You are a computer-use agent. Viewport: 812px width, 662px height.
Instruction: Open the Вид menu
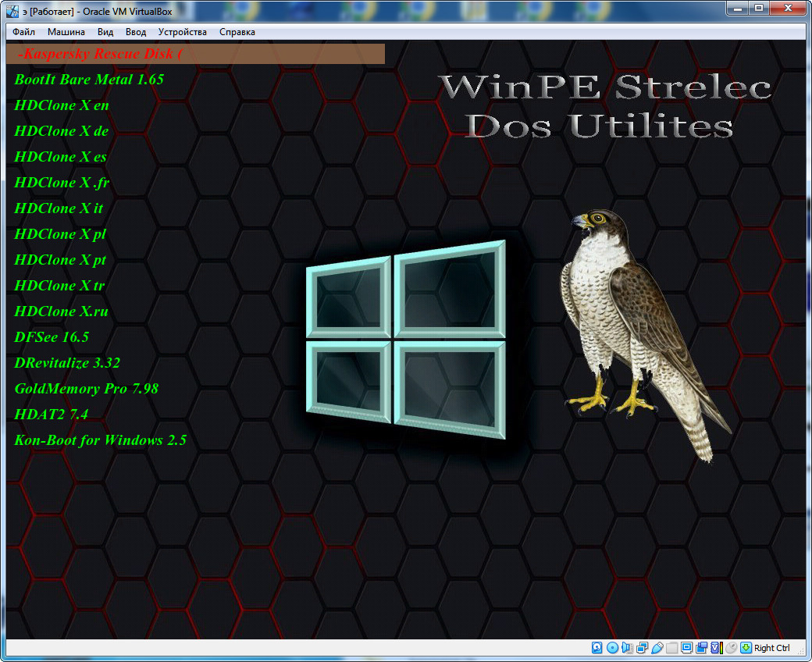(105, 32)
